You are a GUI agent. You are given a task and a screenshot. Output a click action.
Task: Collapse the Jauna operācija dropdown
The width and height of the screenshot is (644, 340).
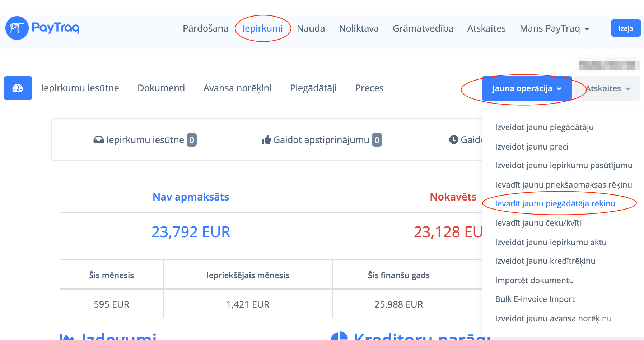coord(526,88)
